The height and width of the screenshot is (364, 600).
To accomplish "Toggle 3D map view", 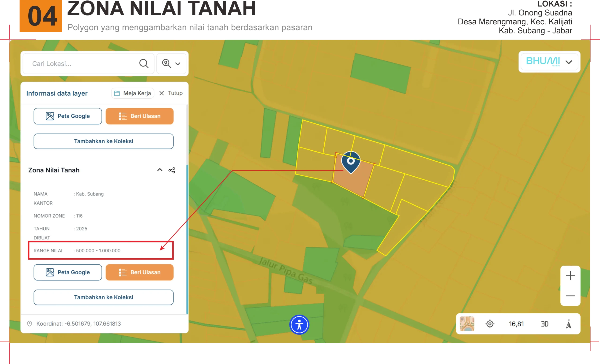I will click(x=544, y=324).
